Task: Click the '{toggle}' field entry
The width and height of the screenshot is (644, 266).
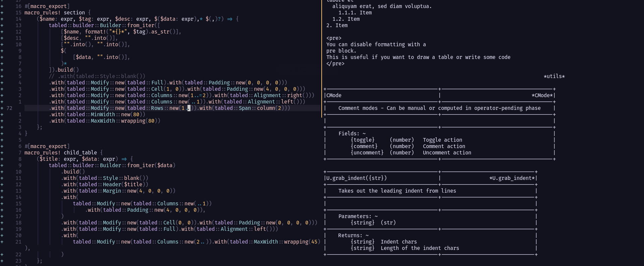Action: click(363, 140)
